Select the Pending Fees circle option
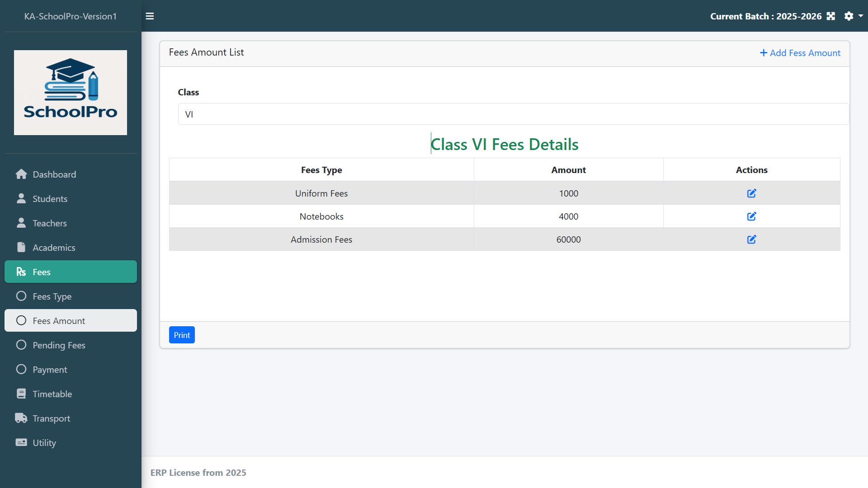868x488 pixels. click(x=21, y=345)
